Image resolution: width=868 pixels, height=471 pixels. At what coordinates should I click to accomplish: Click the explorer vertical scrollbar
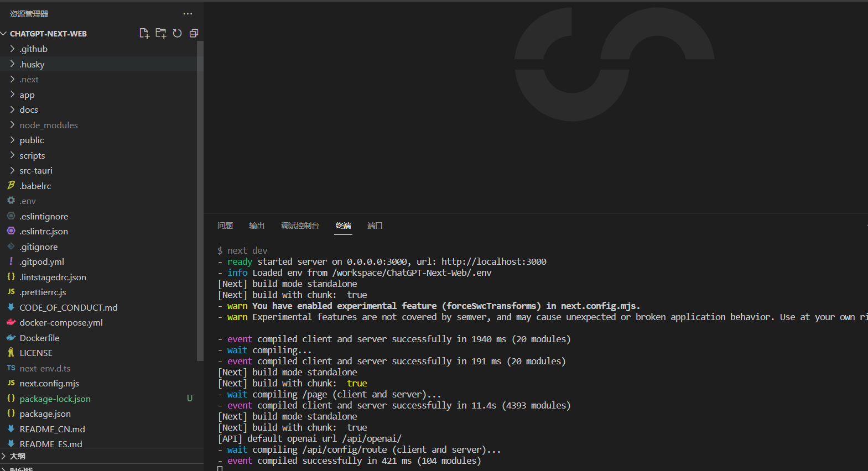tap(200, 201)
